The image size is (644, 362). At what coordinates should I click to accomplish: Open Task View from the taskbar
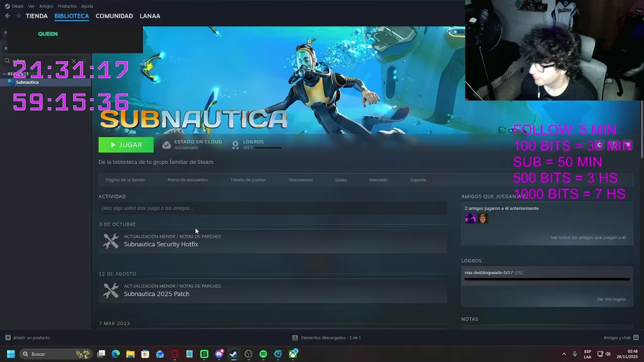(101, 354)
